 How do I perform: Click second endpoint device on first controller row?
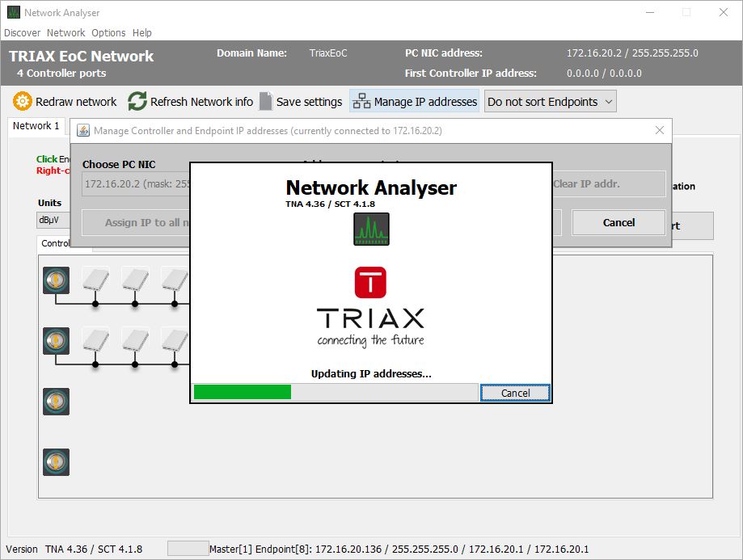coord(135,280)
